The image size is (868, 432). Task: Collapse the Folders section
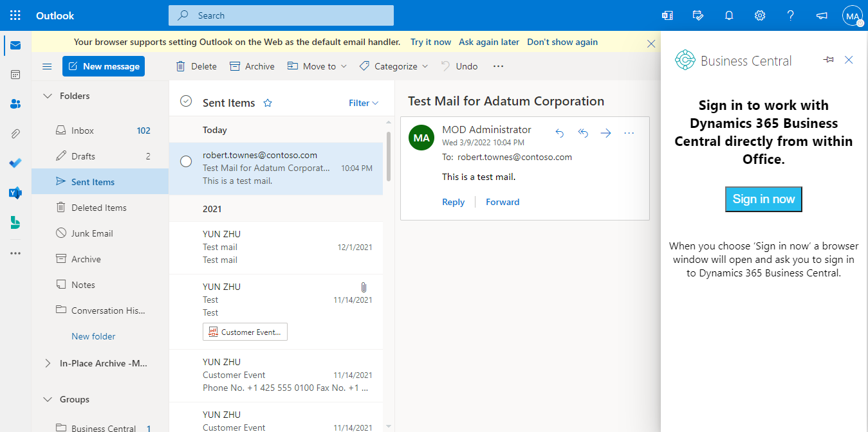click(x=47, y=95)
